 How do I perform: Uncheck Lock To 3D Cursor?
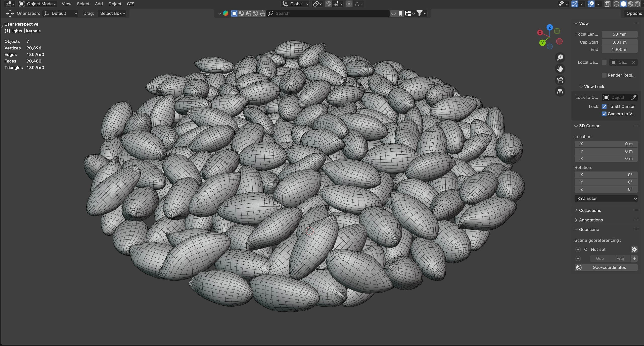click(604, 106)
